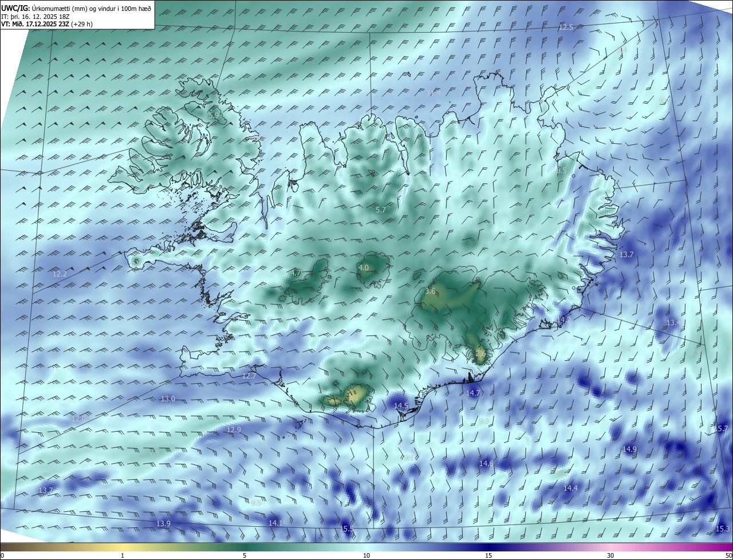733x560 pixels.
Task: Click the '50' tick on the color scale
Action: [x=728, y=555]
